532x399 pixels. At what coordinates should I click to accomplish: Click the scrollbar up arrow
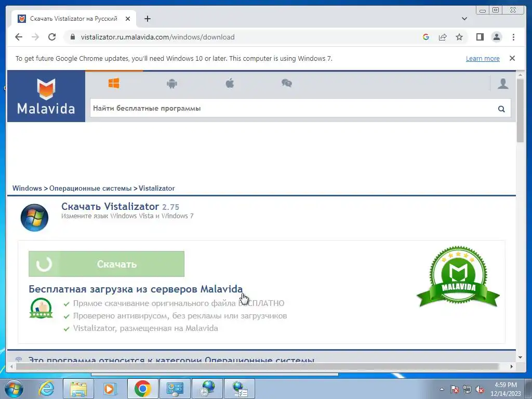[x=521, y=75]
